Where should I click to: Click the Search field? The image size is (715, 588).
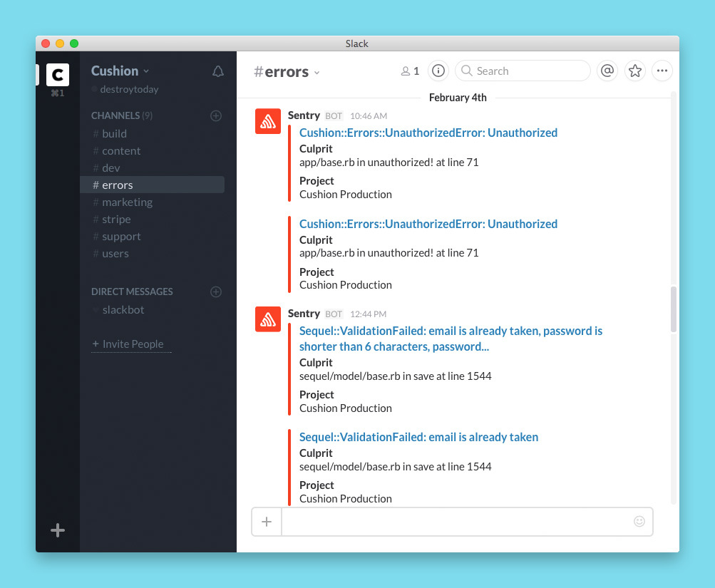coord(523,71)
